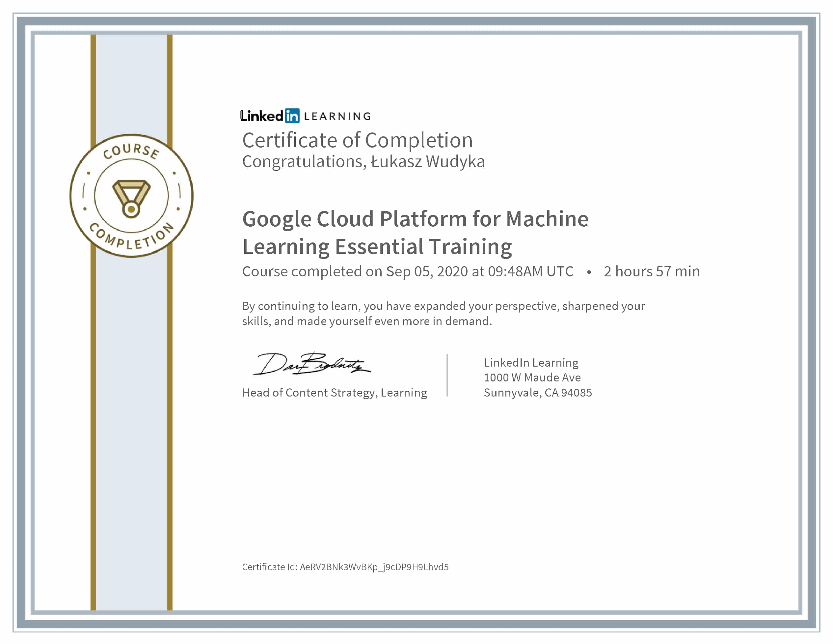Click the '2 hours 57 min' duration

point(652,271)
